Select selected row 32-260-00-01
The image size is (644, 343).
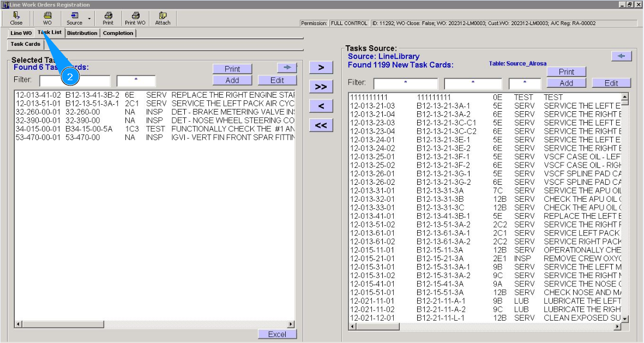tap(154, 112)
